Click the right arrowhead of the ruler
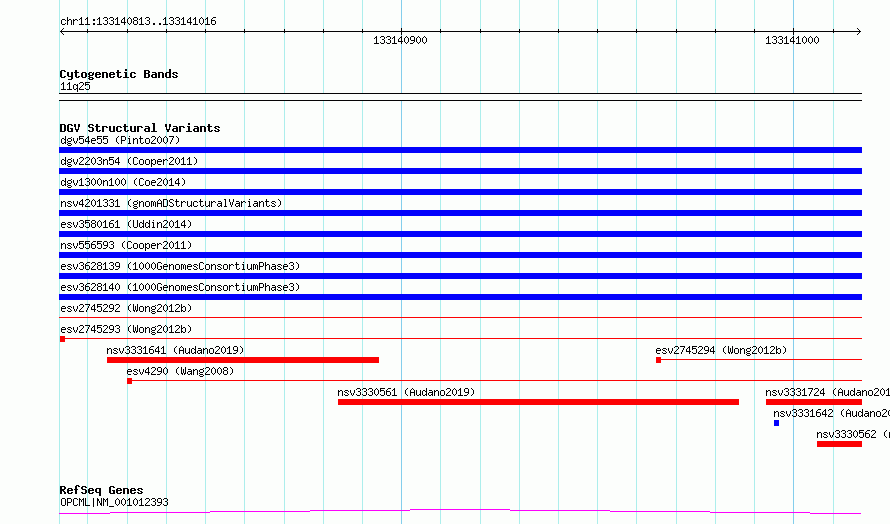This screenshot has width=890, height=524. (x=859, y=32)
